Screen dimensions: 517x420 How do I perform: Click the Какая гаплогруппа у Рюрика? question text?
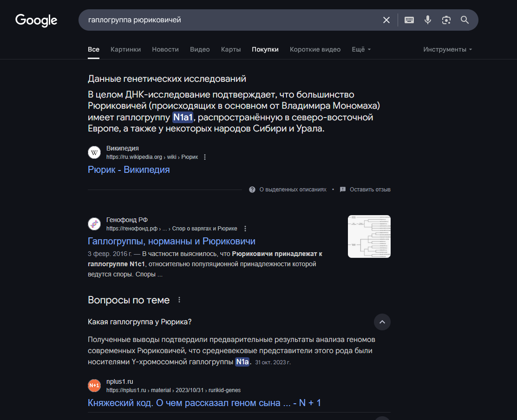139,322
